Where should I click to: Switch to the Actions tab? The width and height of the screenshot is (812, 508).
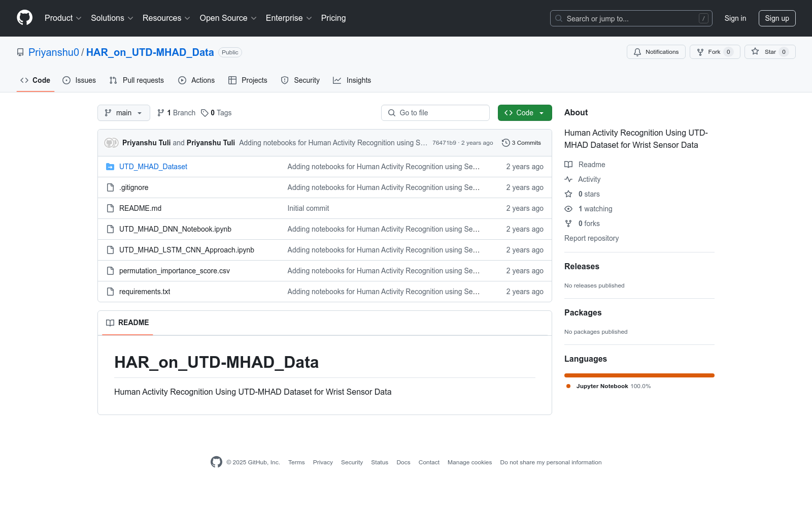click(x=196, y=80)
